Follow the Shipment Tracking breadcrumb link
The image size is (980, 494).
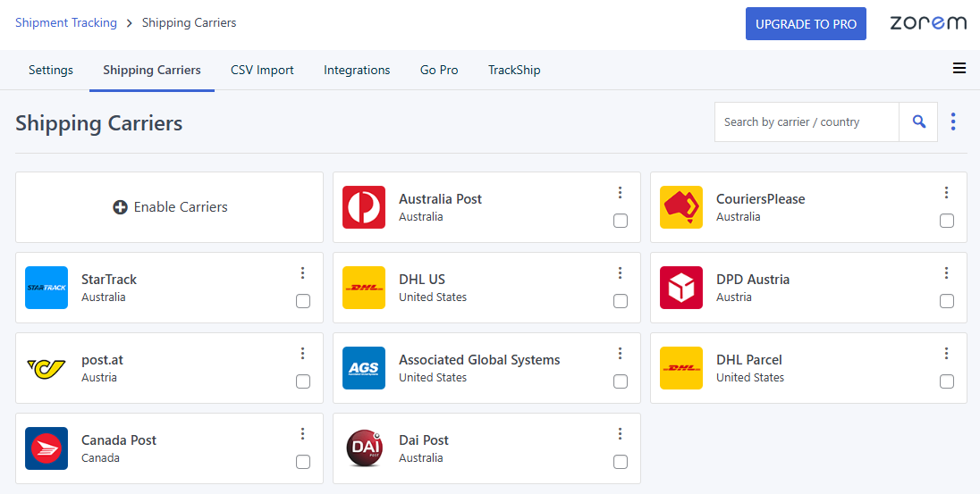coord(66,22)
